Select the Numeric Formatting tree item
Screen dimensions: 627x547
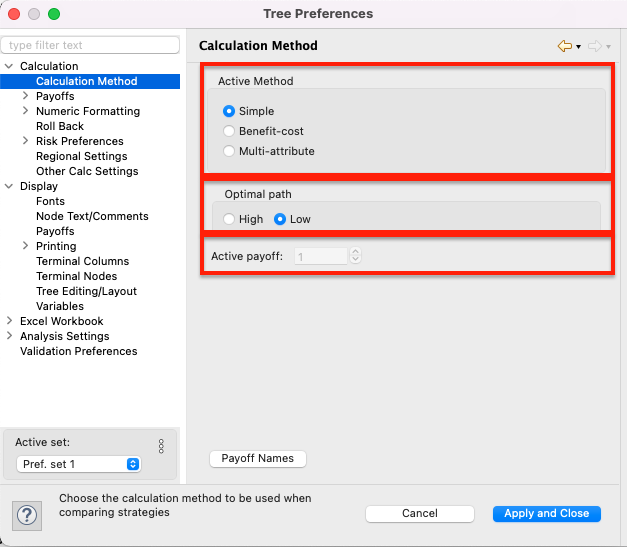point(88,111)
